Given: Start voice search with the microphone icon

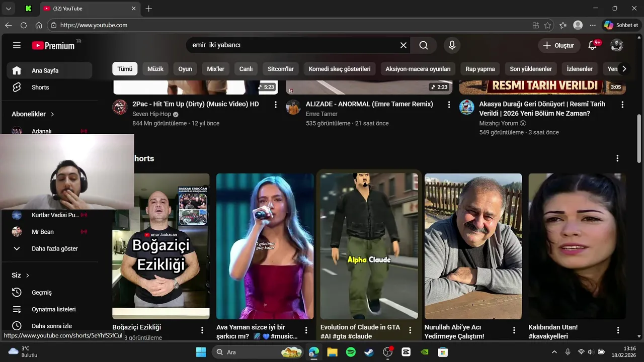Looking at the screenshot, I should click(452, 45).
